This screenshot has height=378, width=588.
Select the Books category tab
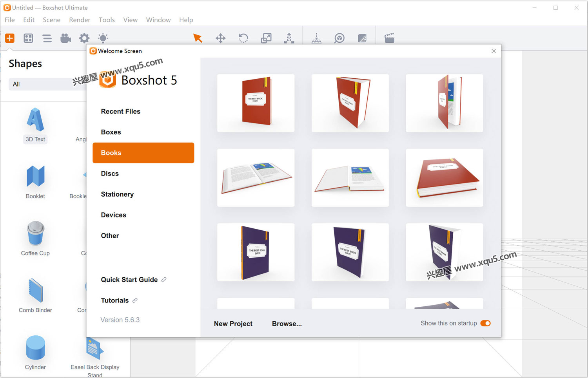tap(143, 153)
